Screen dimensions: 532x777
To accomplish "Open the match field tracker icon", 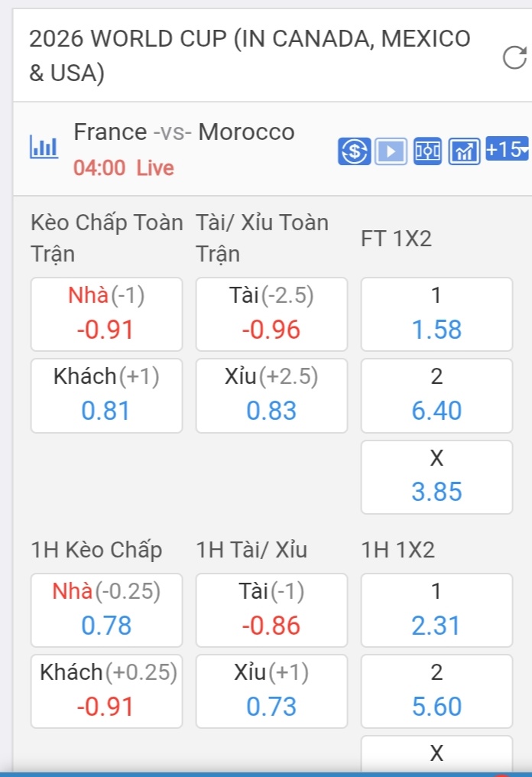I will coord(427,151).
